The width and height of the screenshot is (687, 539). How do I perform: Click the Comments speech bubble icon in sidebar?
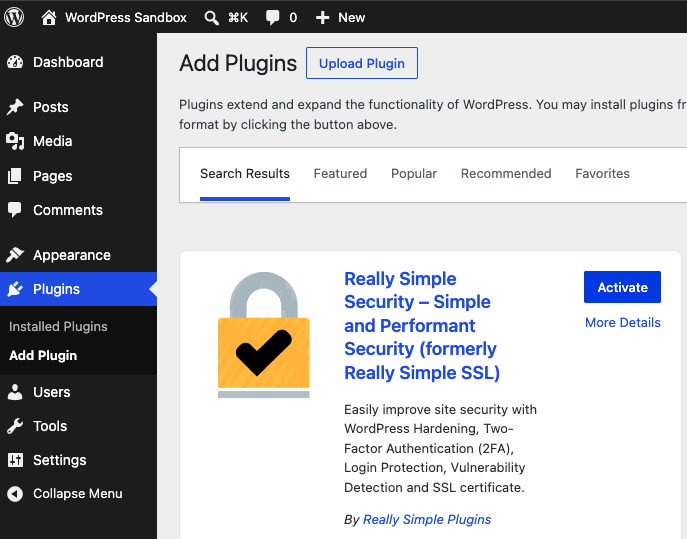point(14,210)
